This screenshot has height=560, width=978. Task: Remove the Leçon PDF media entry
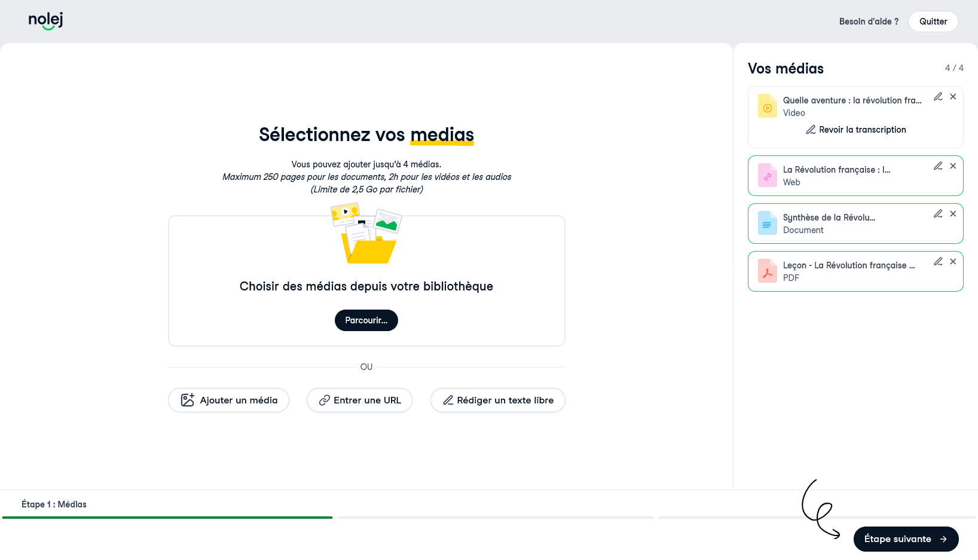pos(953,262)
